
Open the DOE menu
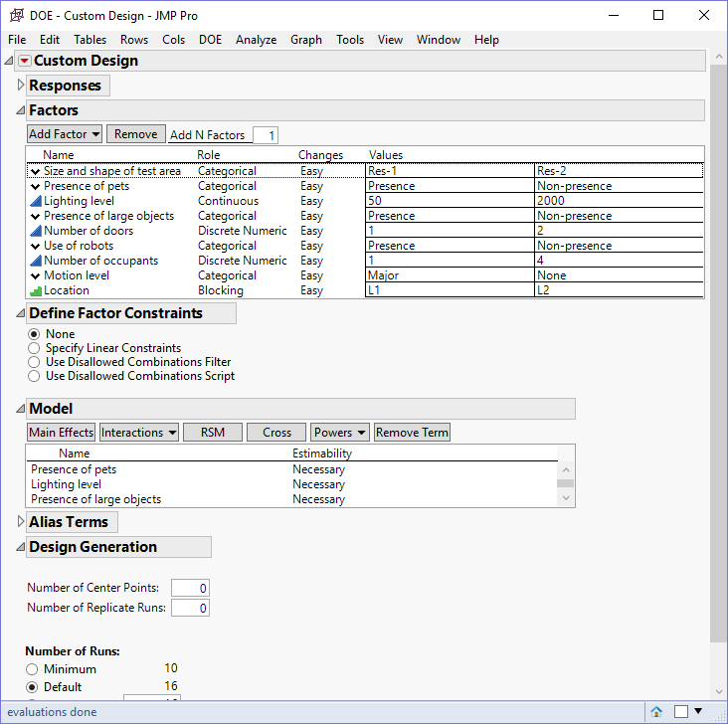(x=210, y=40)
